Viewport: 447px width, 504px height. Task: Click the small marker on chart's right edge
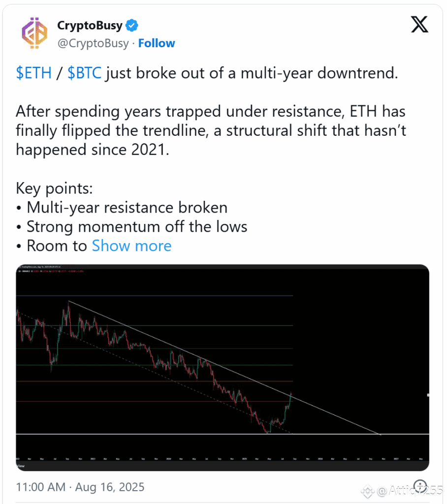coord(428,395)
